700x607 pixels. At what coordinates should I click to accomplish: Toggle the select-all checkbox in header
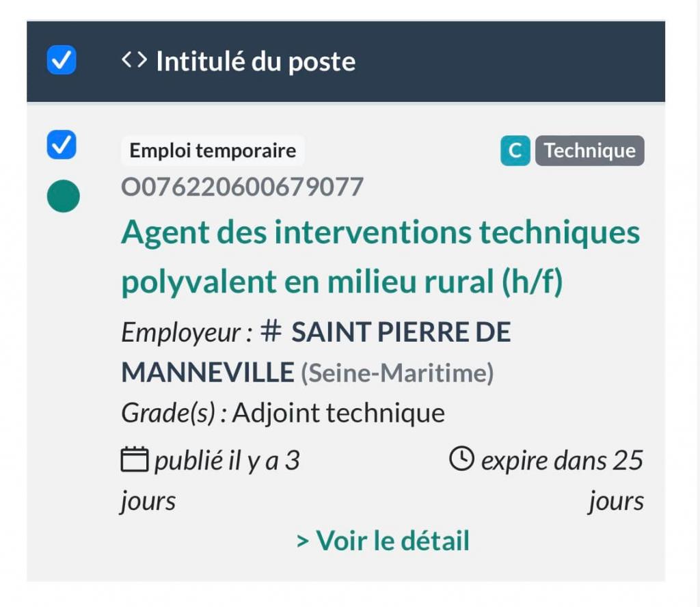(62, 60)
